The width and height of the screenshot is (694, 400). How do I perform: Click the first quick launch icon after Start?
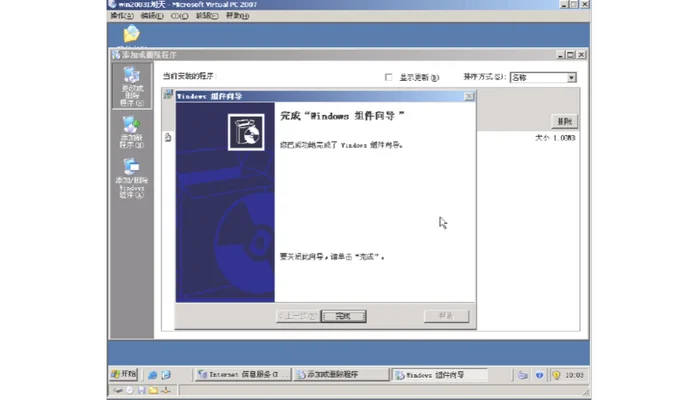click(x=152, y=375)
